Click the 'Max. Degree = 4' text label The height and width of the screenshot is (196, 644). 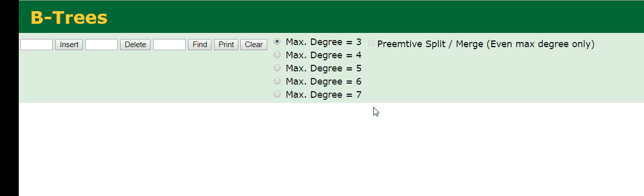coord(324,55)
